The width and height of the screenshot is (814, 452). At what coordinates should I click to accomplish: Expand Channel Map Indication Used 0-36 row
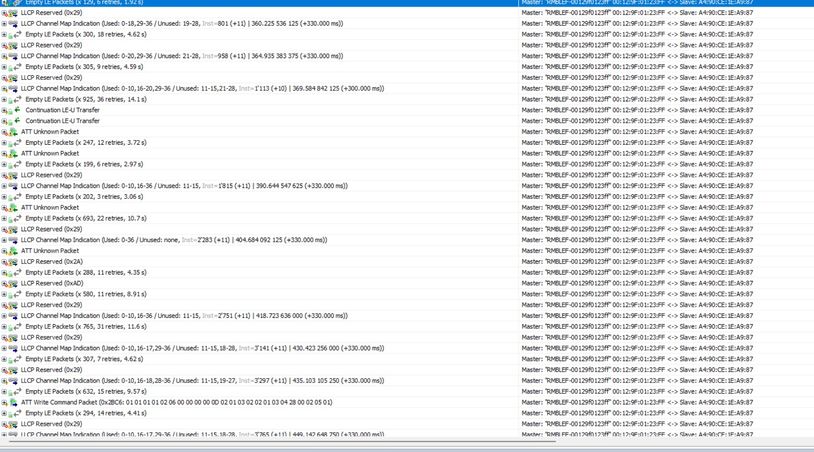click(4, 240)
